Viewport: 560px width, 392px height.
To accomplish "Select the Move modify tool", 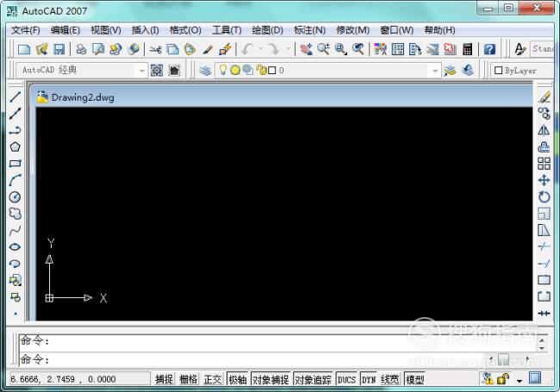I will (x=544, y=180).
